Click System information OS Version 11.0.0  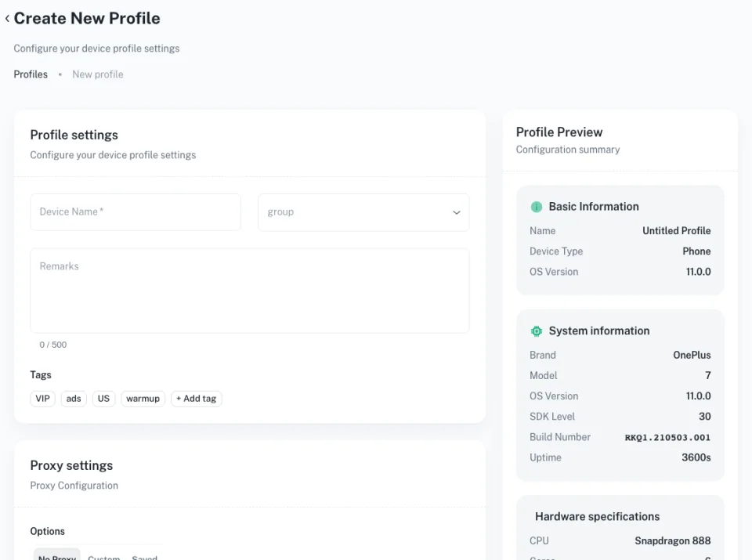[698, 396]
